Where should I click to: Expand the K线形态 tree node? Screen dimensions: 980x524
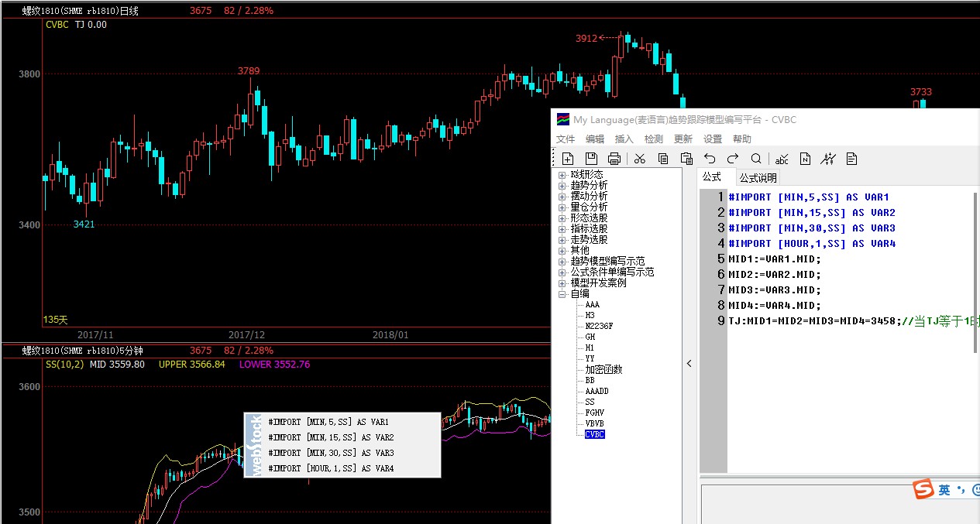point(562,175)
